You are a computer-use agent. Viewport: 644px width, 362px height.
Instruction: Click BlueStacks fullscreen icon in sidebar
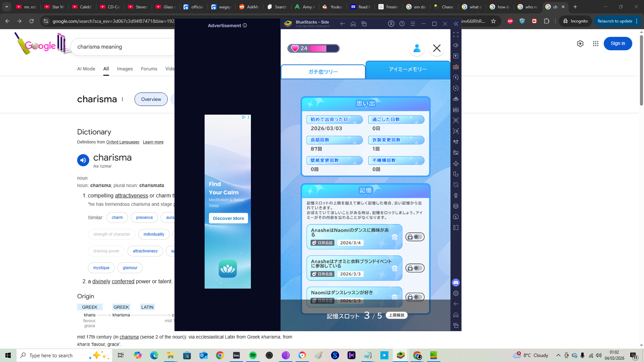tap(455, 35)
